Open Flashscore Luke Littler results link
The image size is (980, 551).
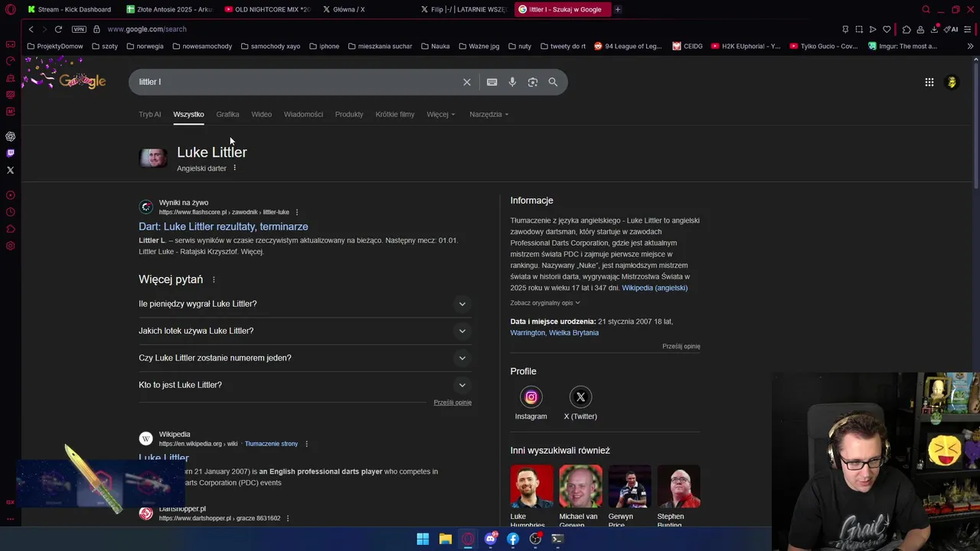[223, 227]
